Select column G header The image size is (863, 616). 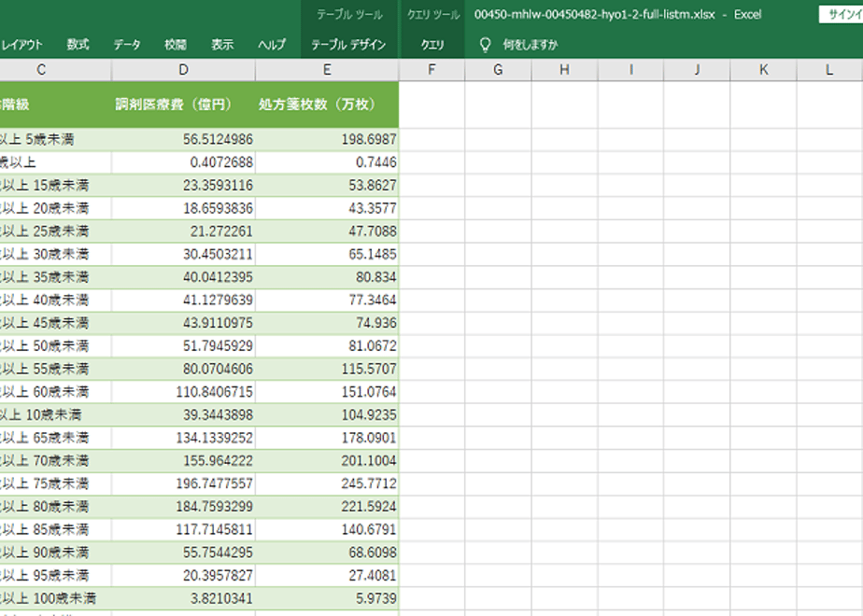(x=498, y=70)
